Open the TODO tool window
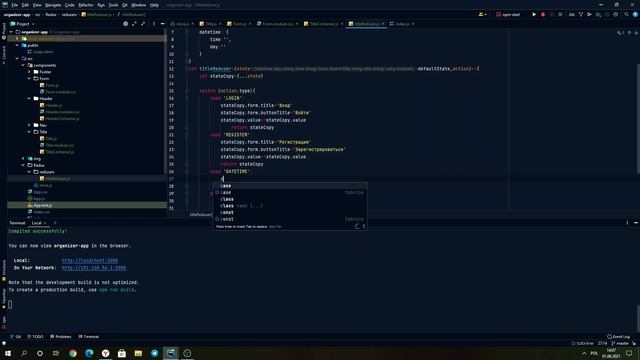Screen dimensions: 640x360 [x=35, y=337]
